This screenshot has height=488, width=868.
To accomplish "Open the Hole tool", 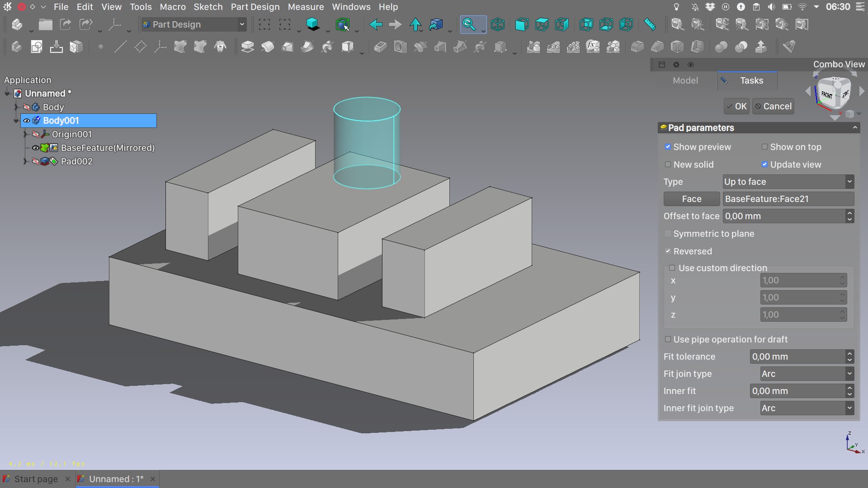I will [400, 47].
